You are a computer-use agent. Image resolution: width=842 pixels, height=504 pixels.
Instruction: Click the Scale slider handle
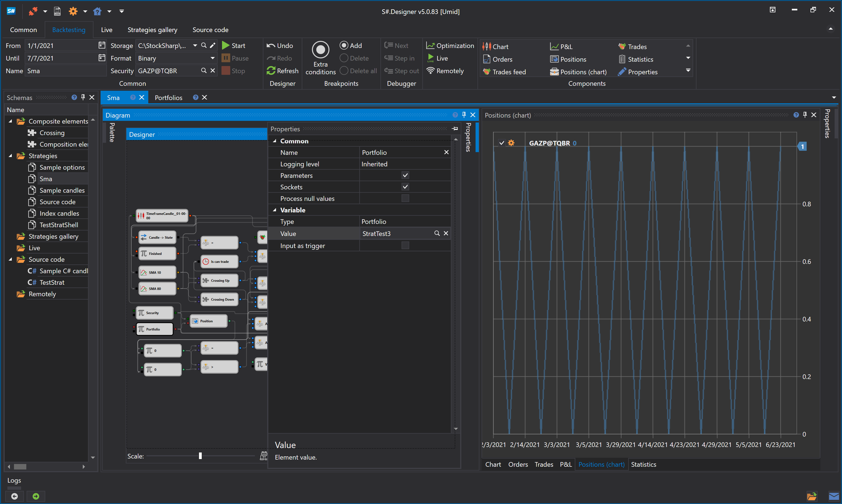pyautogui.click(x=200, y=456)
